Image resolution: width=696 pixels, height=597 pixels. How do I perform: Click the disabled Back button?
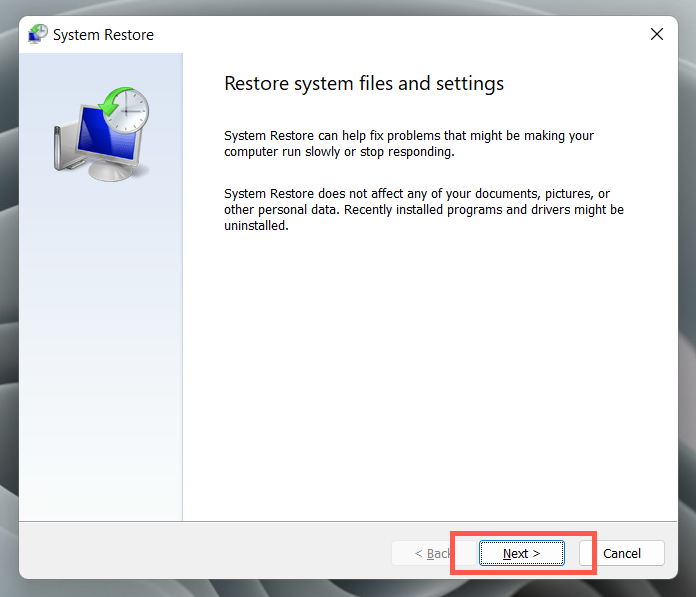pos(433,553)
